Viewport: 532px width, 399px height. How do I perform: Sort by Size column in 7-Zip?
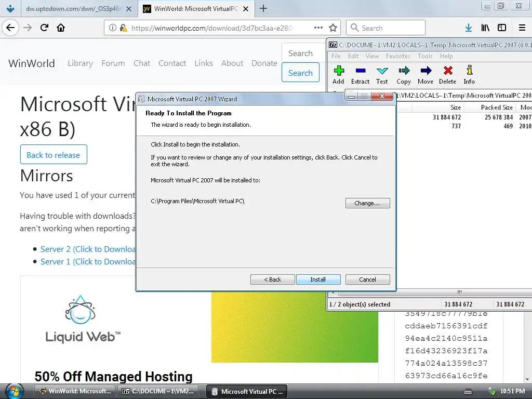[437, 108]
